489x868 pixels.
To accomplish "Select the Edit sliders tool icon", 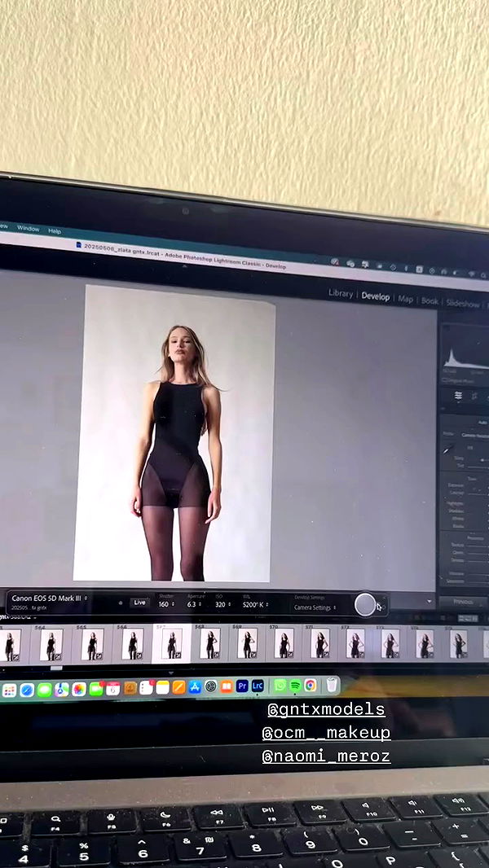I will click(459, 395).
